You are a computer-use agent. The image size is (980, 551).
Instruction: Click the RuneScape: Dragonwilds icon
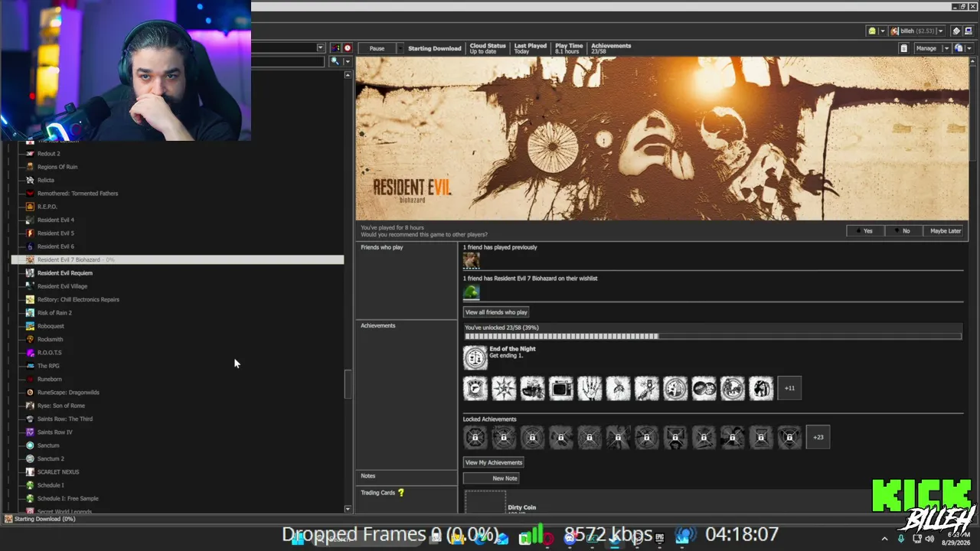[x=30, y=393]
